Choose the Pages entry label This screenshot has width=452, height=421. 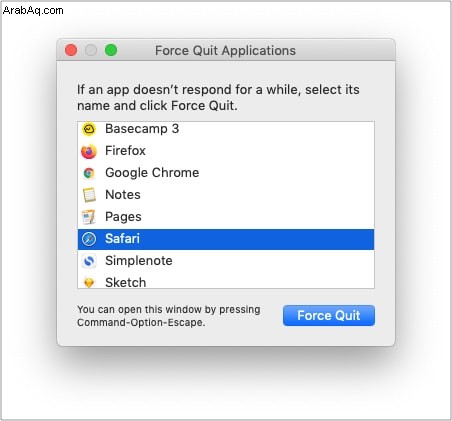coord(123,217)
